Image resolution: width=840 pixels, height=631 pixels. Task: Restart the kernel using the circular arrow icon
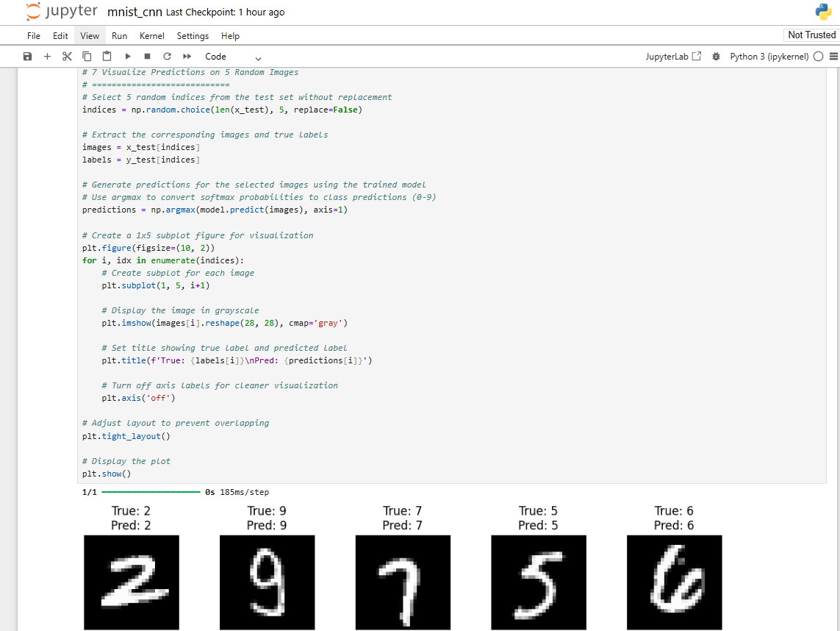[167, 56]
